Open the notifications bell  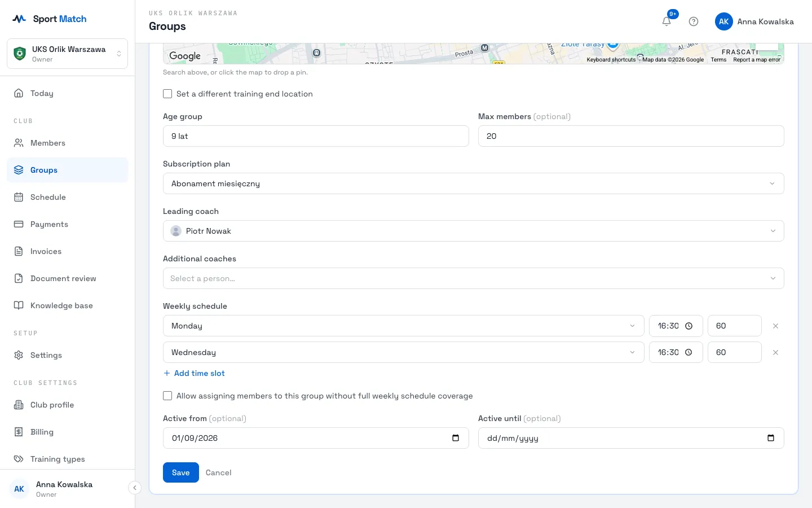(667, 21)
